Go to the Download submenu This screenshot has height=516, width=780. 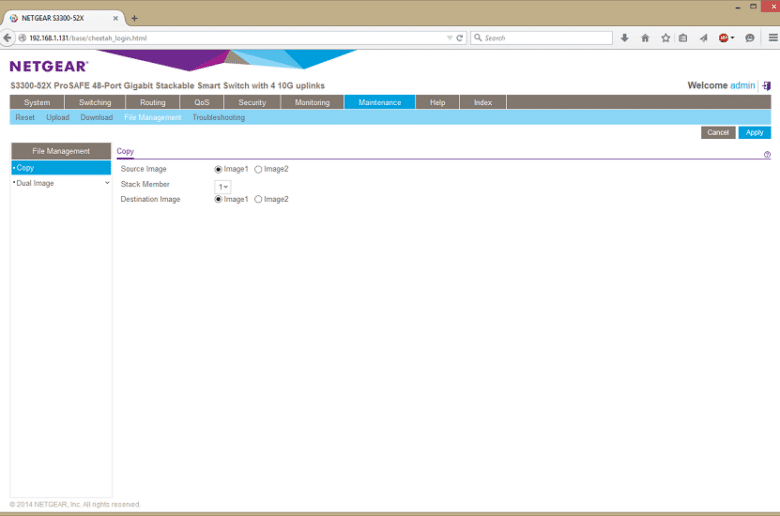tap(97, 117)
